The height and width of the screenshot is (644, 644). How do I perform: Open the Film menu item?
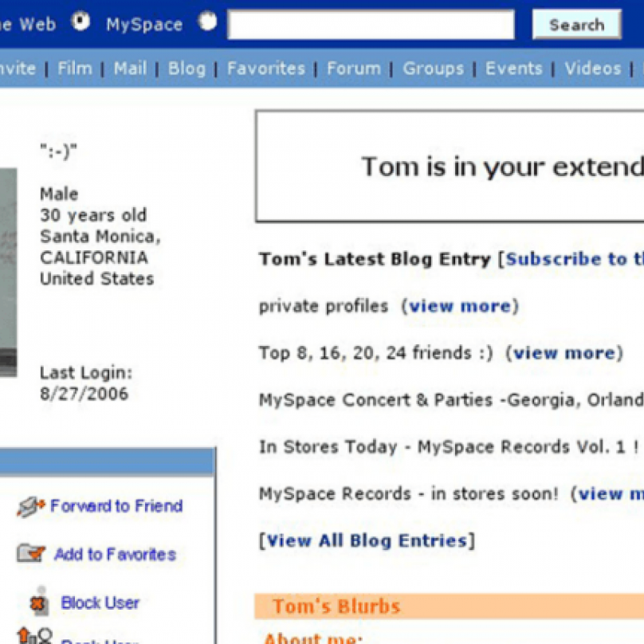click(x=75, y=69)
